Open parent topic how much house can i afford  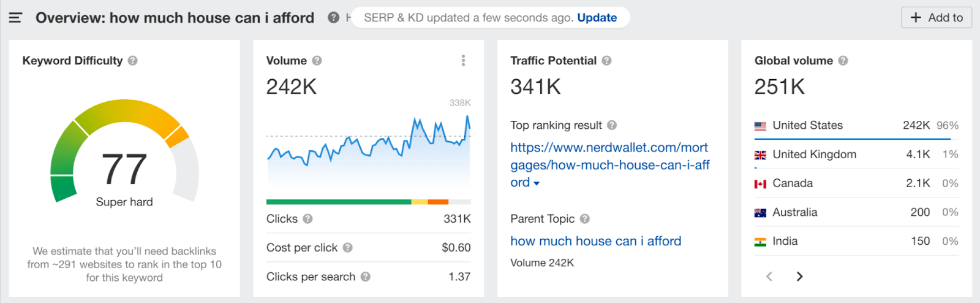click(x=595, y=241)
